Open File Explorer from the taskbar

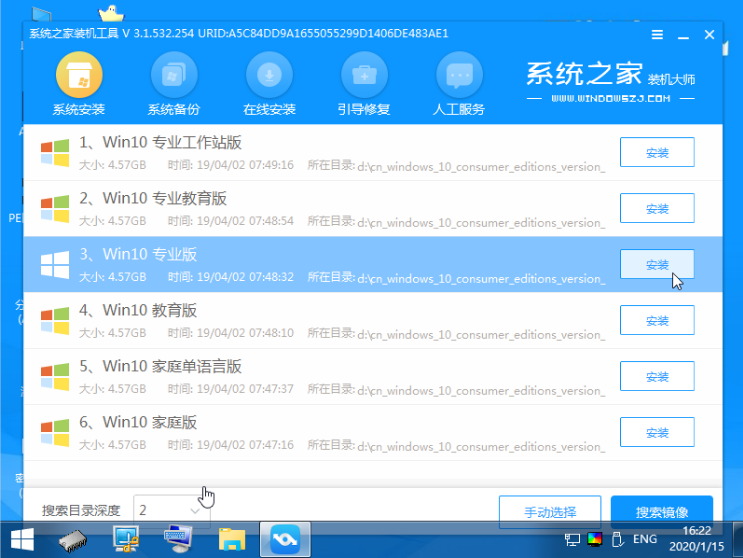coord(232,541)
